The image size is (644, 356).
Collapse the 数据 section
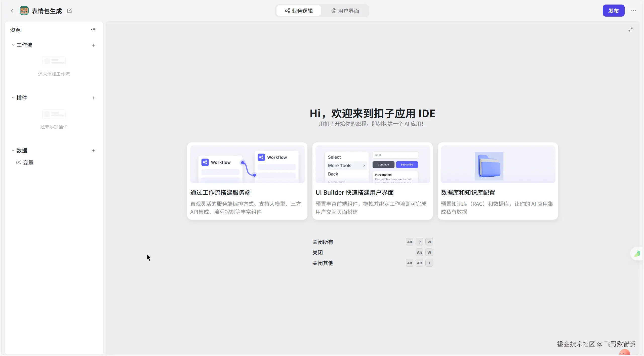point(13,151)
